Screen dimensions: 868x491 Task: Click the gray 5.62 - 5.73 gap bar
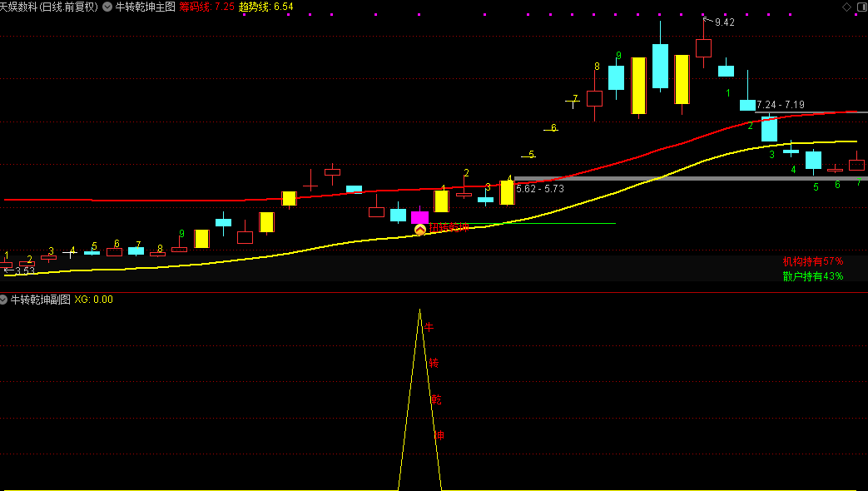691,179
